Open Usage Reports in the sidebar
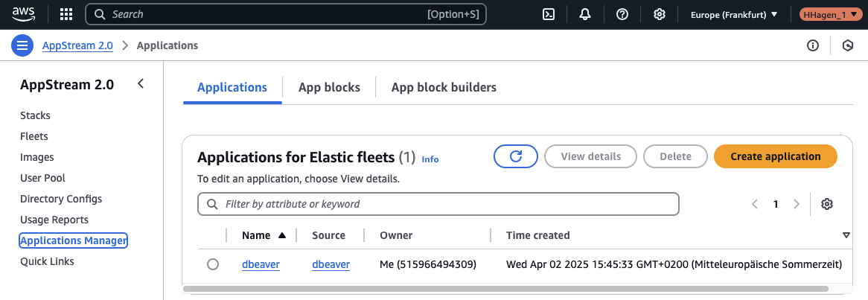The image size is (868, 300). (54, 220)
